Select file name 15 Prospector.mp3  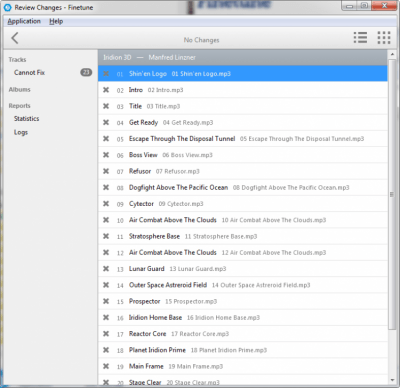click(x=191, y=301)
